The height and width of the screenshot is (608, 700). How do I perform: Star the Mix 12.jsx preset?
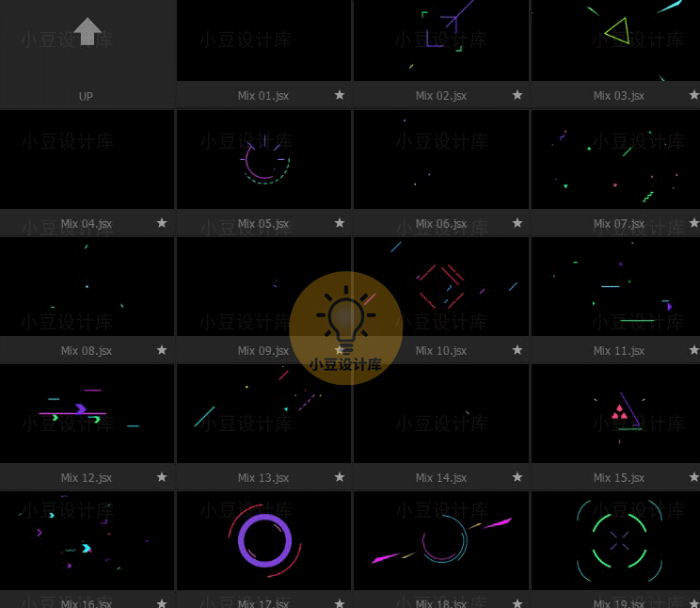tap(162, 477)
